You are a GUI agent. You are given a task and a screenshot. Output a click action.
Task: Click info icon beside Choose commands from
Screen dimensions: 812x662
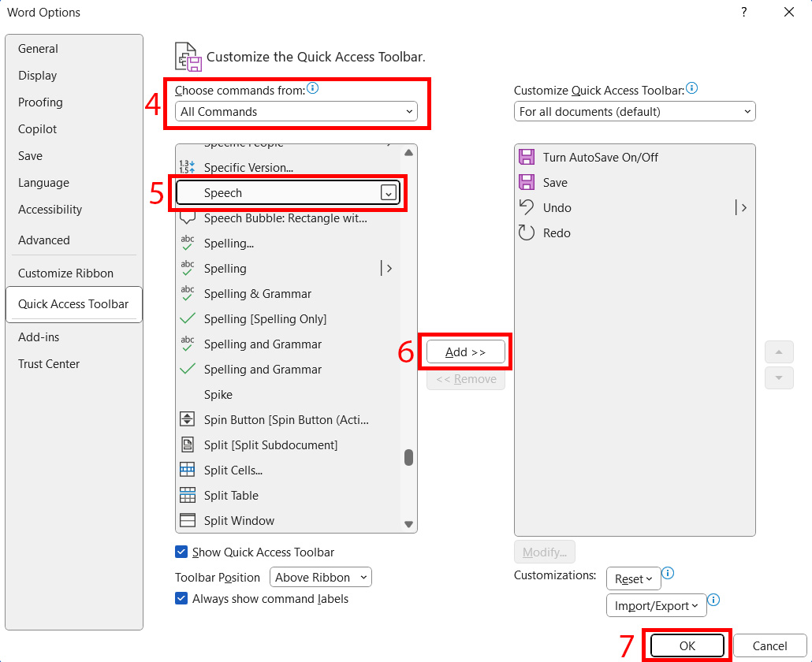point(312,88)
